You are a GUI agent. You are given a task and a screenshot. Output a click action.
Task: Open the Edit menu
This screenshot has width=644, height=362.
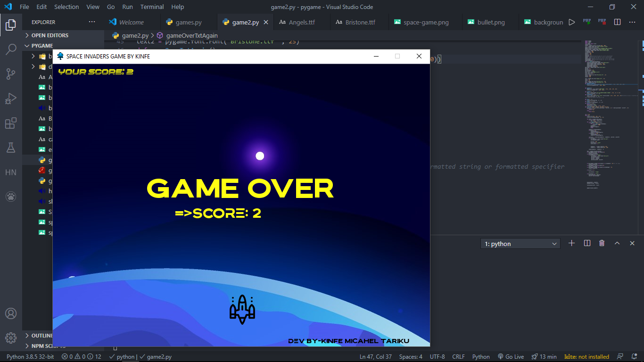click(41, 7)
